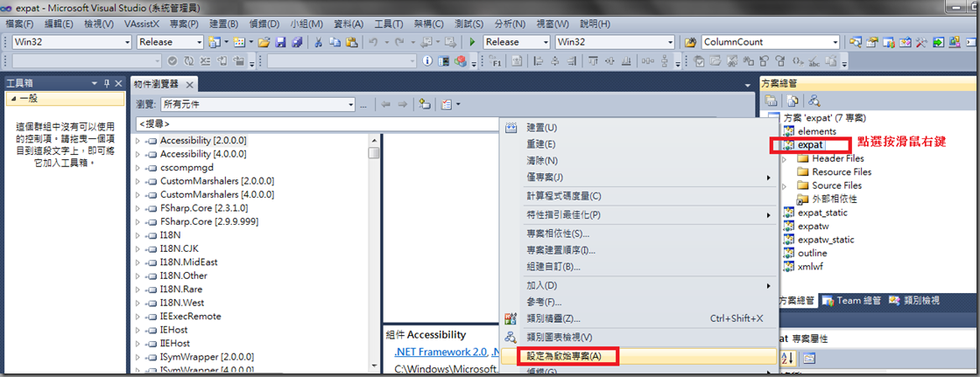Navigate forward in Object Browser
The width and height of the screenshot is (980, 377).
(403, 104)
